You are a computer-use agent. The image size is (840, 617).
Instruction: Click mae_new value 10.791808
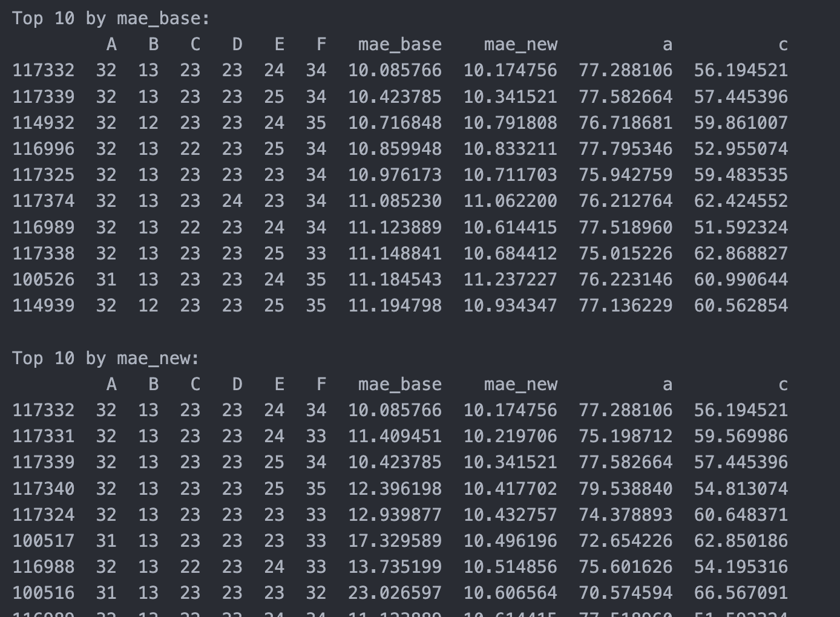click(x=510, y=123)
